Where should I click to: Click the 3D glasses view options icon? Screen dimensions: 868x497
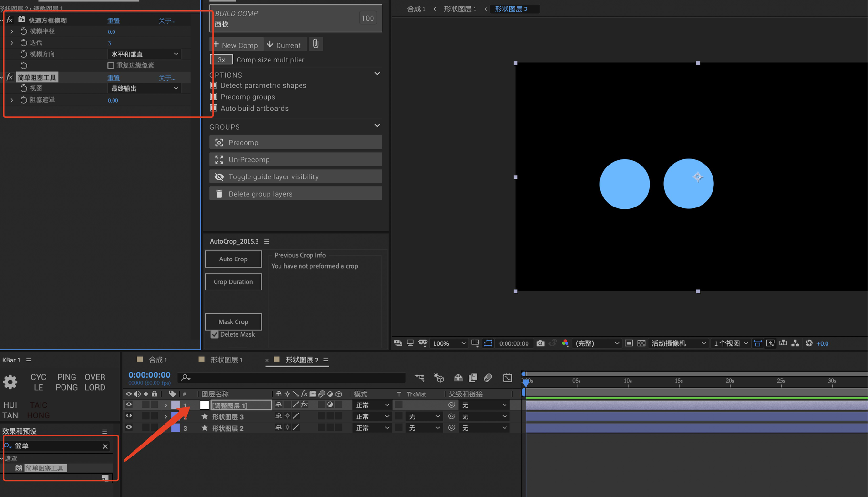423,343
